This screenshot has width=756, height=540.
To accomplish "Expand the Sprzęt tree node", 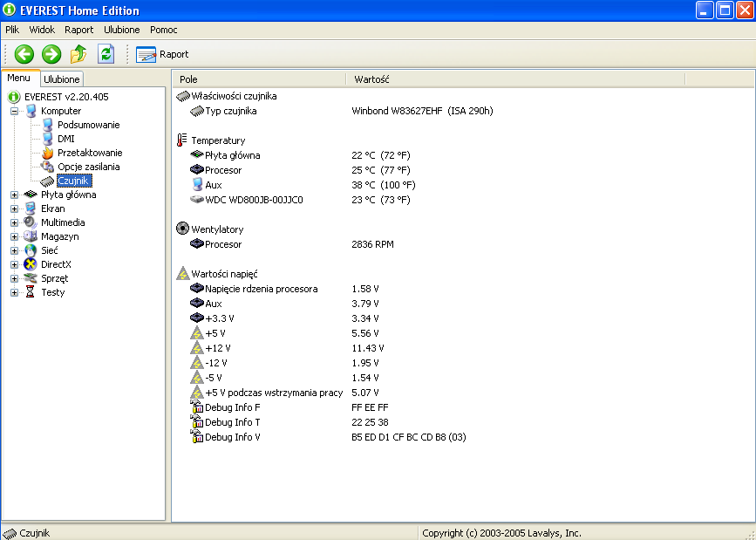I will 15,279.
